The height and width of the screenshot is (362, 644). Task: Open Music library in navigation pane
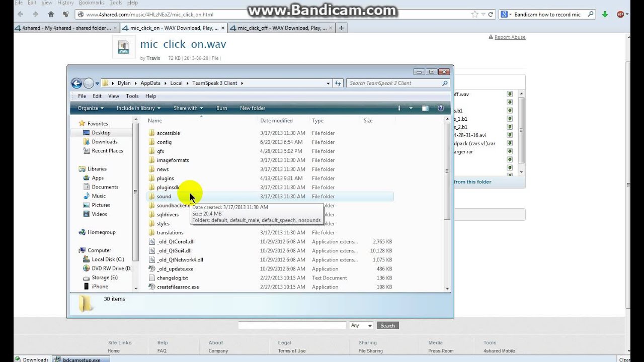coord(99,196)
